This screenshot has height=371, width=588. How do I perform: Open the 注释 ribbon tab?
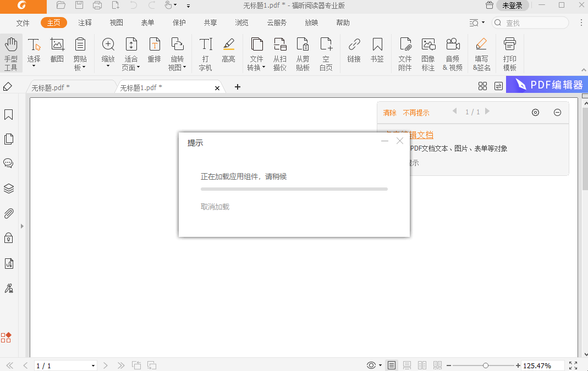click(x=85, y=23)
